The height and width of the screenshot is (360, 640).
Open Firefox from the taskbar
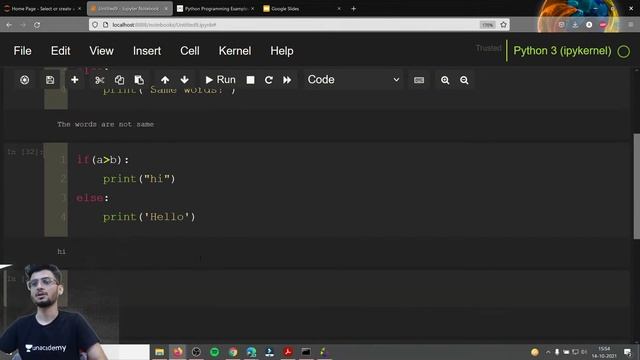pos(178,352)
